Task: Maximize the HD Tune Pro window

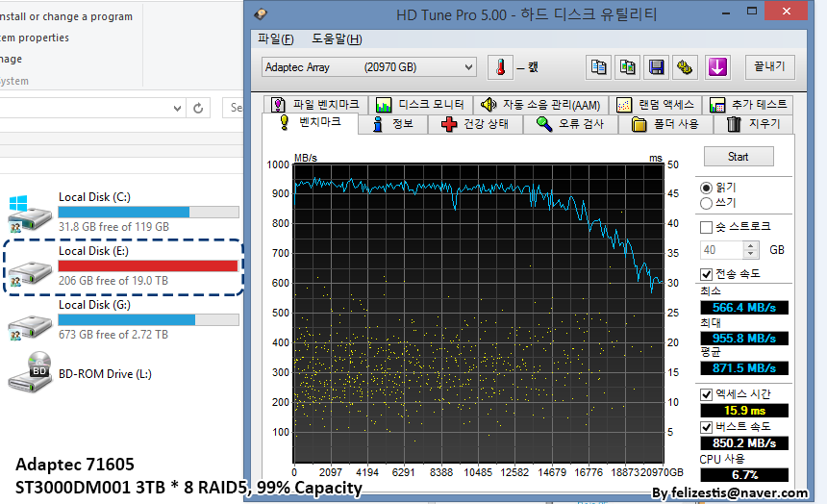Action: pos(752,12)
